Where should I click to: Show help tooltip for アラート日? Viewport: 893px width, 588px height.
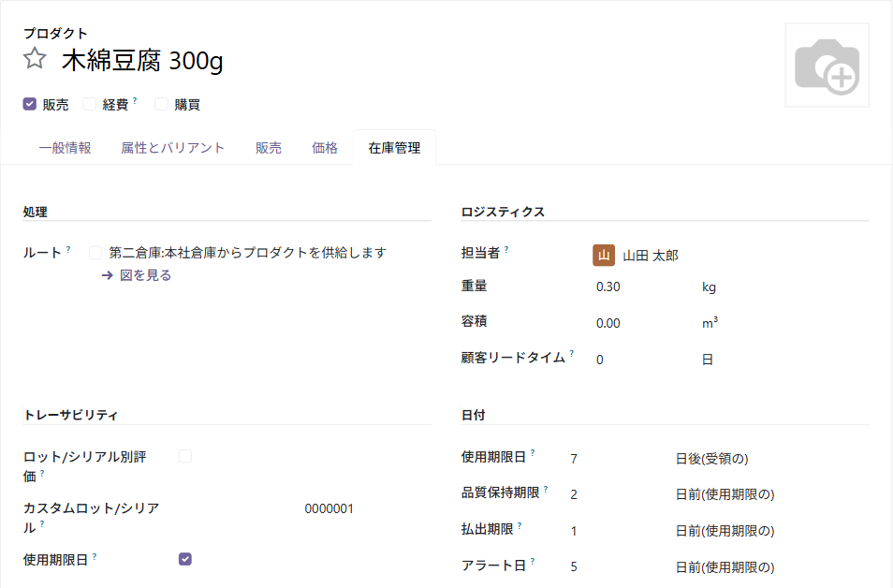533,562
